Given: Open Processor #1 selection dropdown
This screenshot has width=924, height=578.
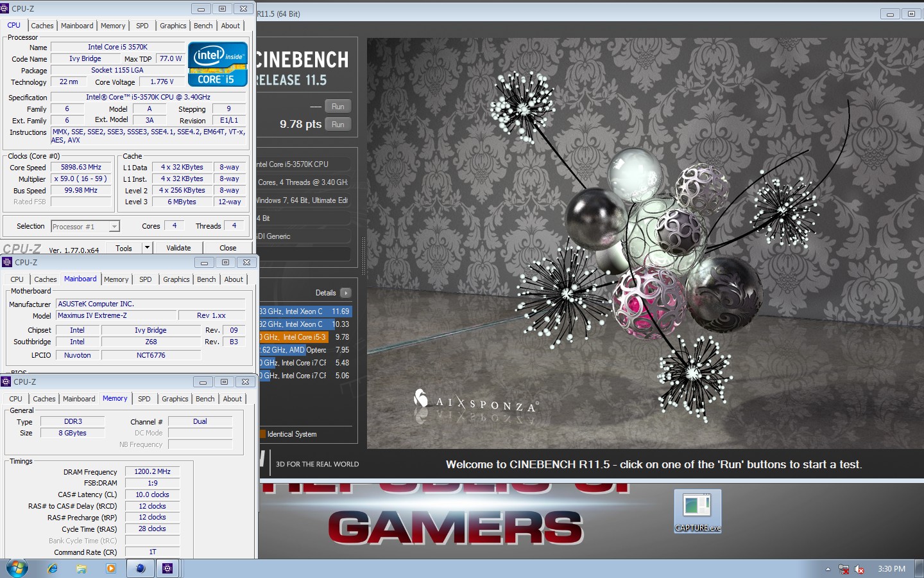Looking at the screenshot, I should (85, 226).
